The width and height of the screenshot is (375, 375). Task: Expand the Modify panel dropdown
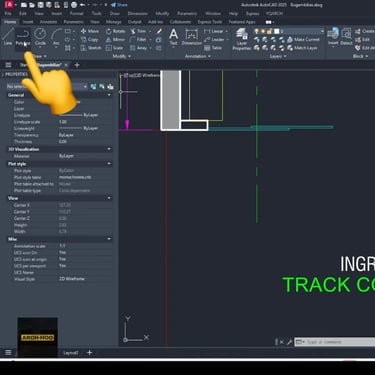coord(121,56)
